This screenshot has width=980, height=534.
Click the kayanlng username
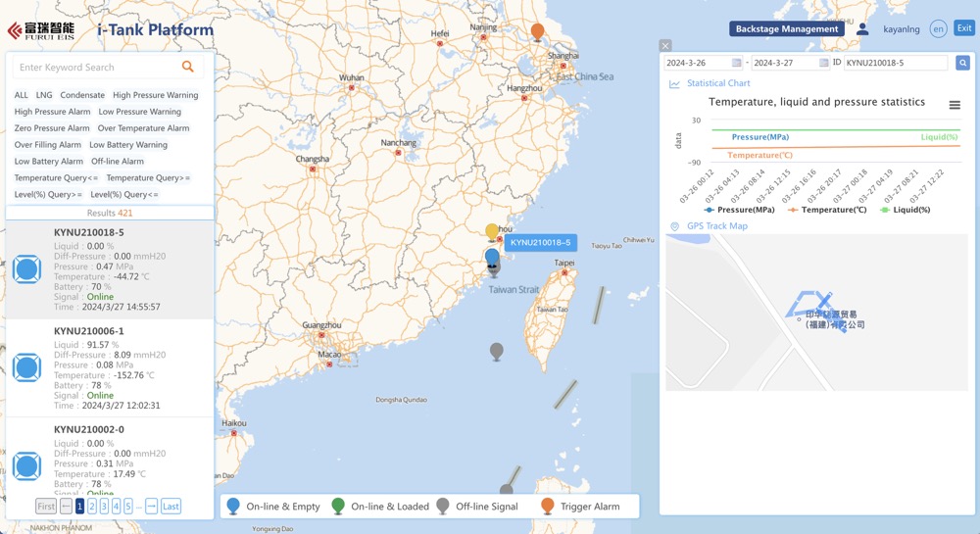902,29
